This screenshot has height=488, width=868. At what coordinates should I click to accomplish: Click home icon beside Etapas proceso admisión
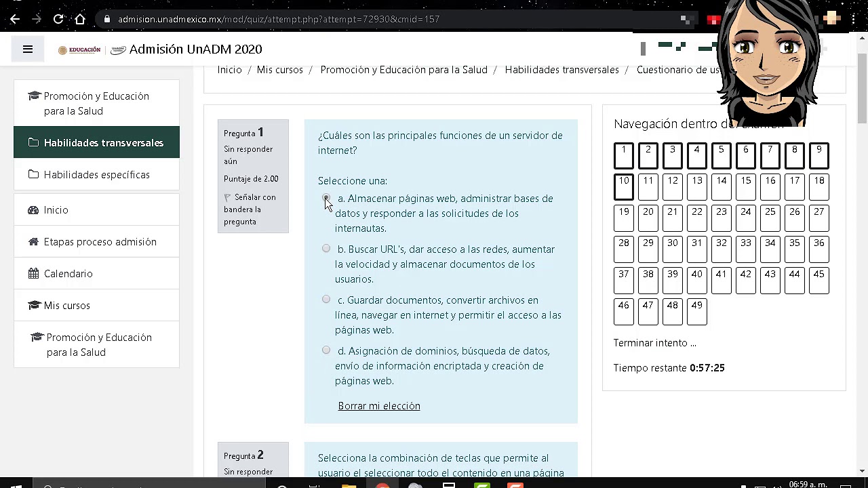coord(33,242)
